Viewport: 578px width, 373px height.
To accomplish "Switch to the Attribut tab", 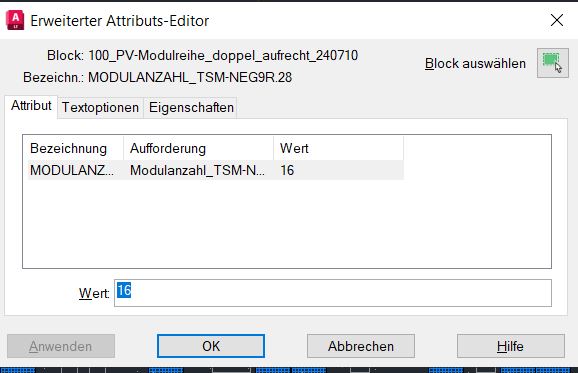I will (31, 106).
